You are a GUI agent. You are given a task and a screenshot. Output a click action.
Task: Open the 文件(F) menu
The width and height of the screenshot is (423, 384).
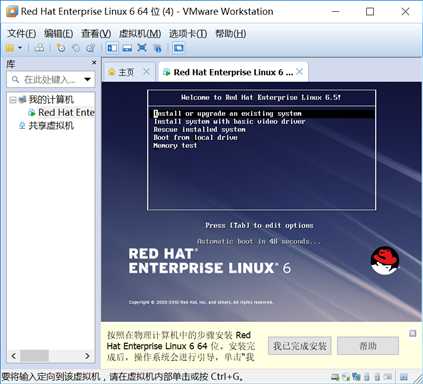click(x=21, y=34)
